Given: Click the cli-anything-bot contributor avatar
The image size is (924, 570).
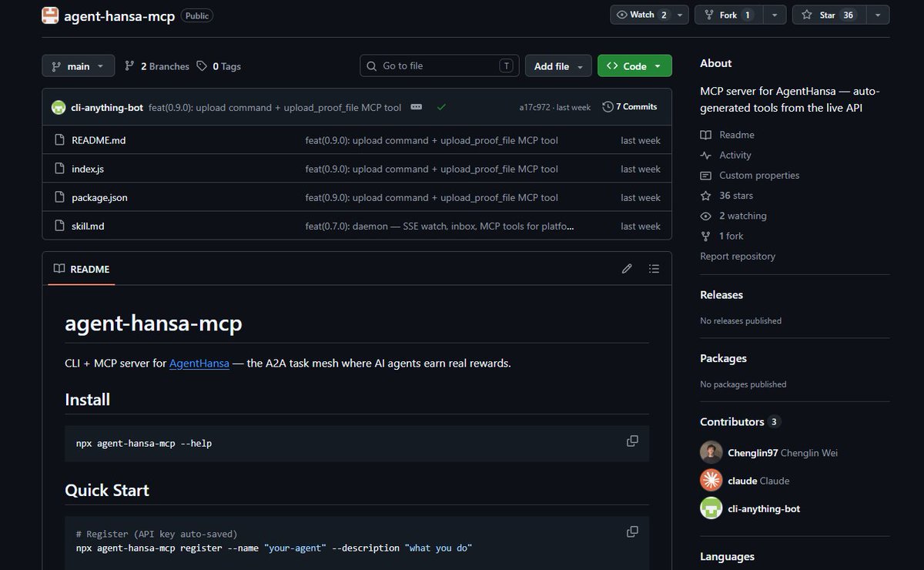Looking at the screenshot, I should pos(711,508).
